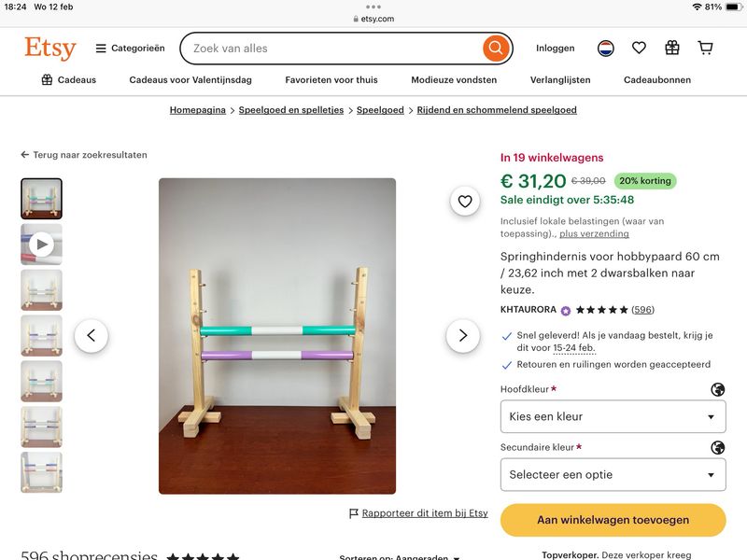747x560 pixels.
Task: Click globe icon beside Hoofdkleur
Action: point(717,389)
